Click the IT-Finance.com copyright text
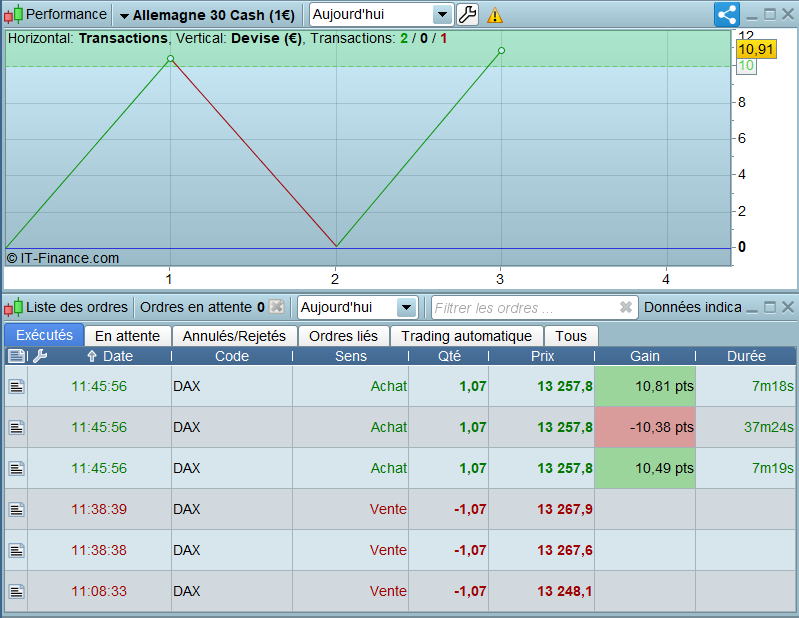Screen dimensions: 799x618 [x=63, y=258]
